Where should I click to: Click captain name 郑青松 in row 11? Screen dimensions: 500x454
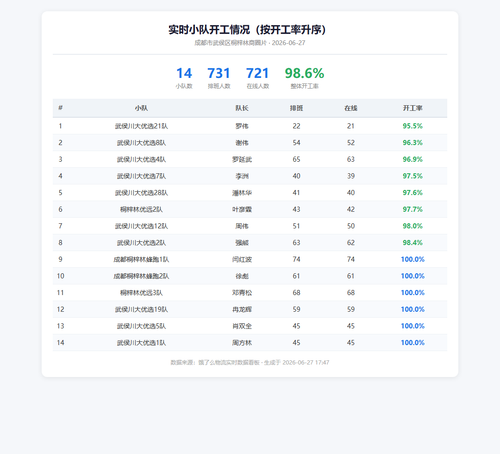[242, 293]
